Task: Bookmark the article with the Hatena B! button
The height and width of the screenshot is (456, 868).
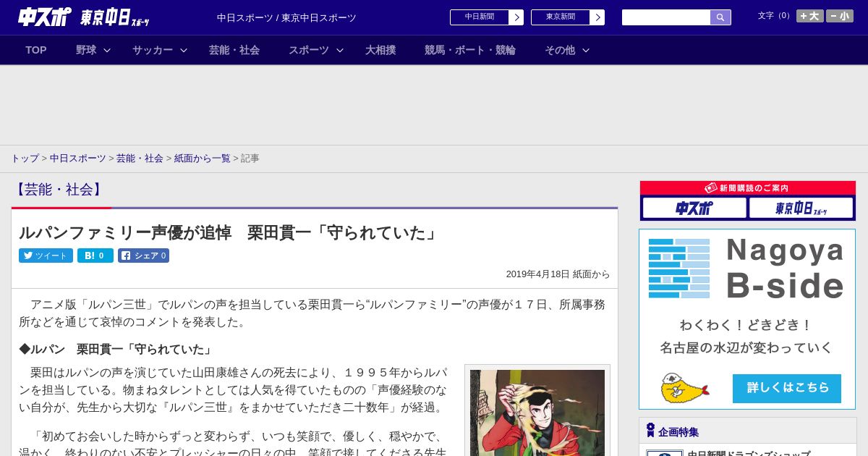Action: coord(95,256)
